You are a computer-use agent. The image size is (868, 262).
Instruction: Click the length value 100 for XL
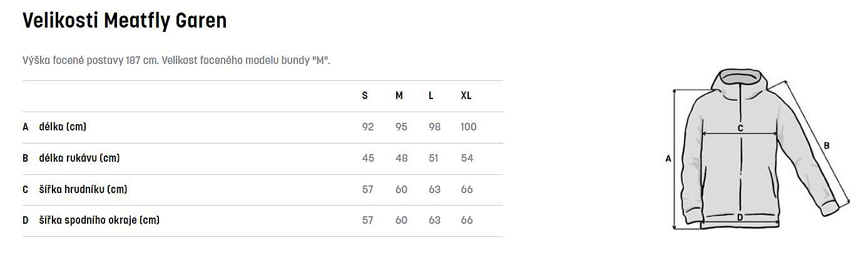tap(468, 127)
